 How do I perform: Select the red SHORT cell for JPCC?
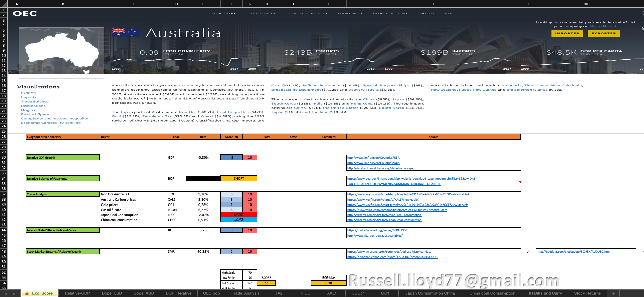239,215
